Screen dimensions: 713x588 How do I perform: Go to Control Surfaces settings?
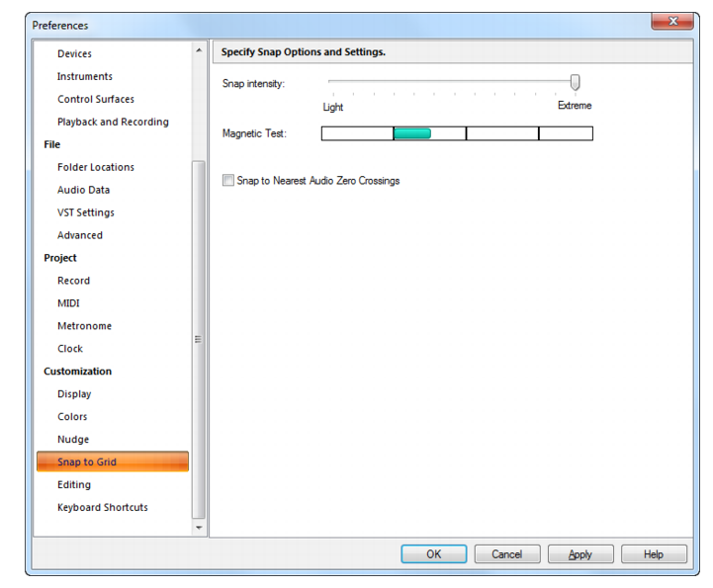click(96, 99)
